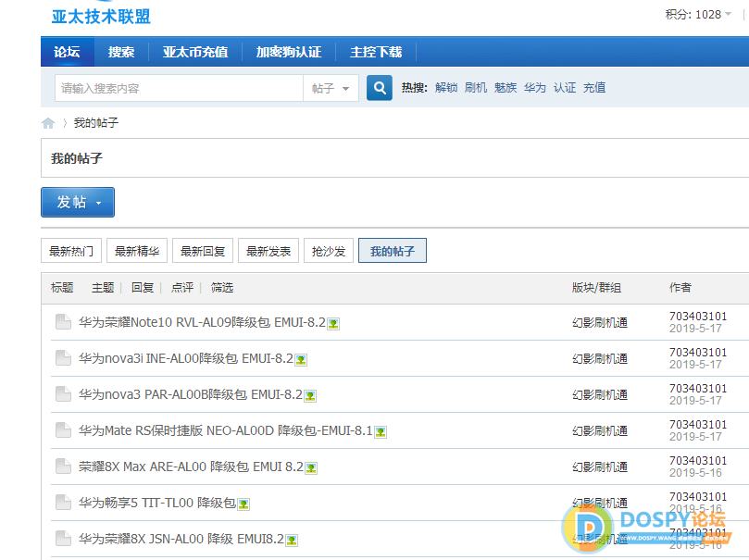Click image attachment icon after Note10 RVL-AL09 title
Viewport: 749px width, 560px height.
[x=333, y=324]
